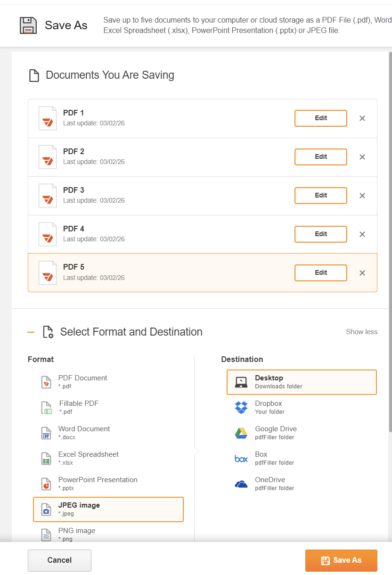Select the Fillable PDF format label

tap(79, 403)
